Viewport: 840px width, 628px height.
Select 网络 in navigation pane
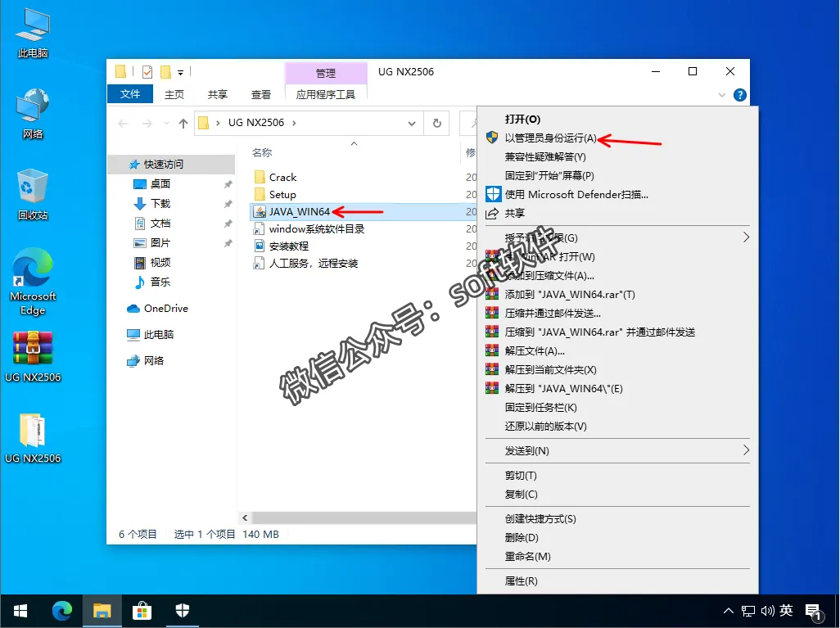(154, 360)
